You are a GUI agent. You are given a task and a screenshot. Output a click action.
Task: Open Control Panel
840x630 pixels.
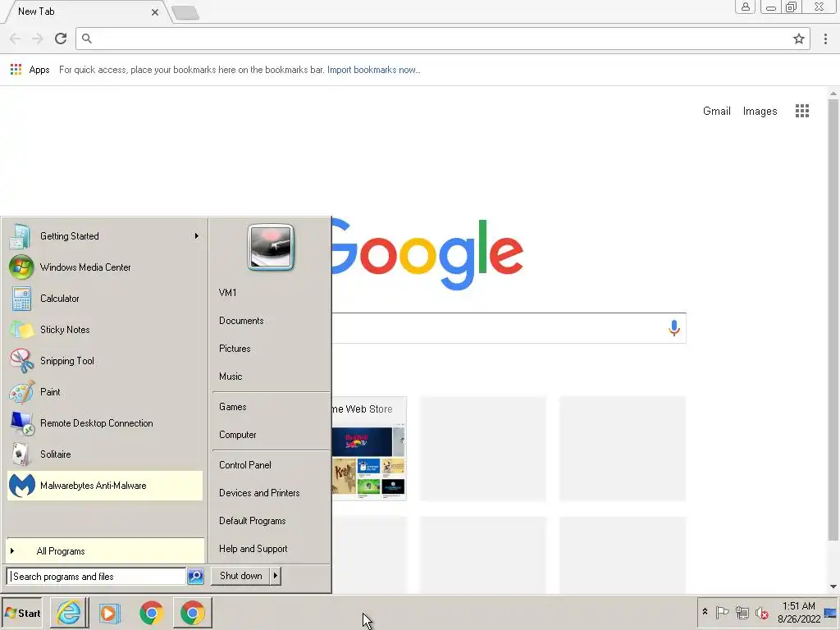tap(271, 465)
